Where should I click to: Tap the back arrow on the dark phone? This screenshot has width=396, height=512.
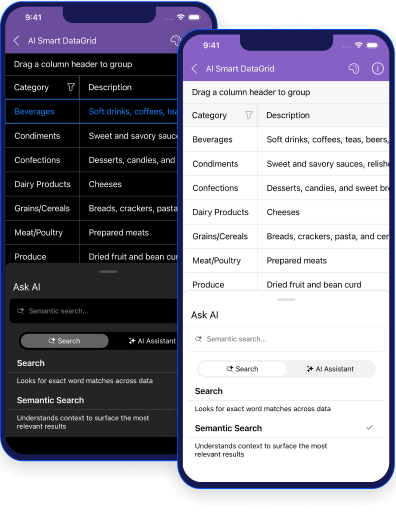(x=16, y=41)
